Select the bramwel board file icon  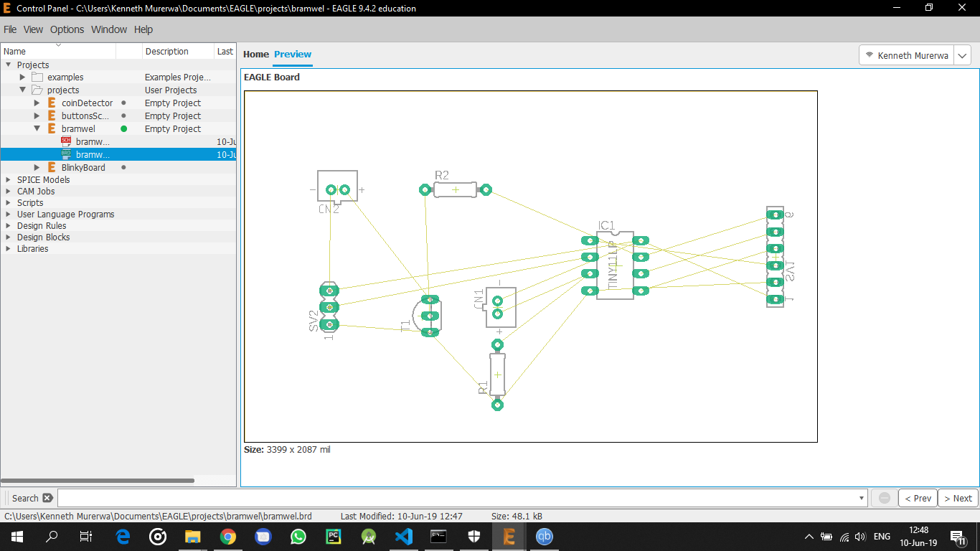66,154
